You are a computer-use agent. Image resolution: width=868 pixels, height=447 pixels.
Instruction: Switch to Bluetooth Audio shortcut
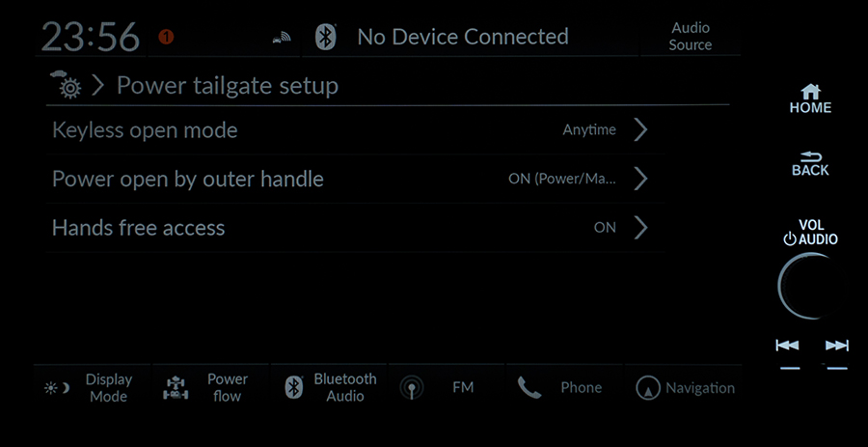[x=329, y=388]
